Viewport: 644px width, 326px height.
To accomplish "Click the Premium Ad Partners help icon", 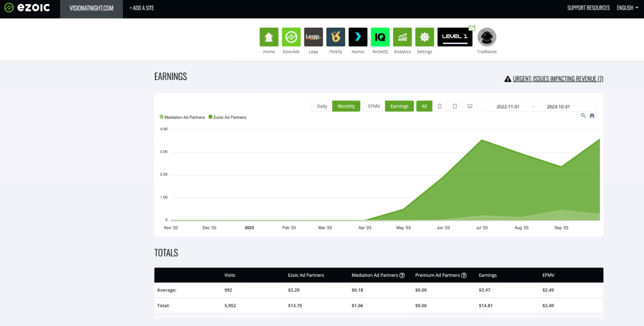I will (464, 275).
